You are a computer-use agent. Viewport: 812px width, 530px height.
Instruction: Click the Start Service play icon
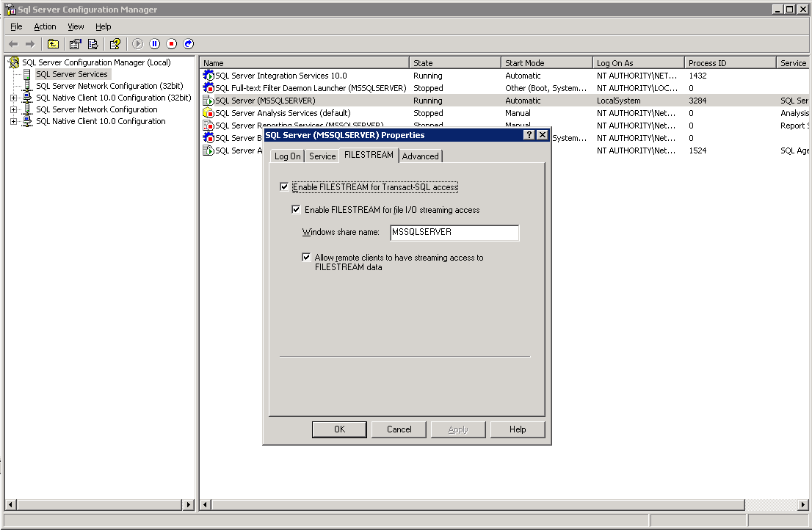pyautogui.click(x=137, y=44)
